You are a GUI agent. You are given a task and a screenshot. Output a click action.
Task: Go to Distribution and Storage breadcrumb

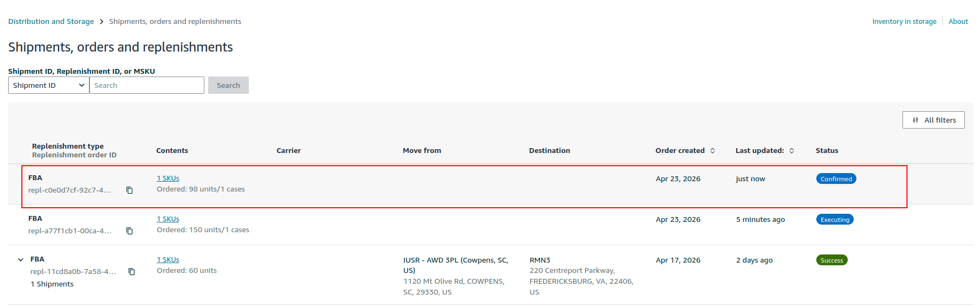(x=51, y=22)
